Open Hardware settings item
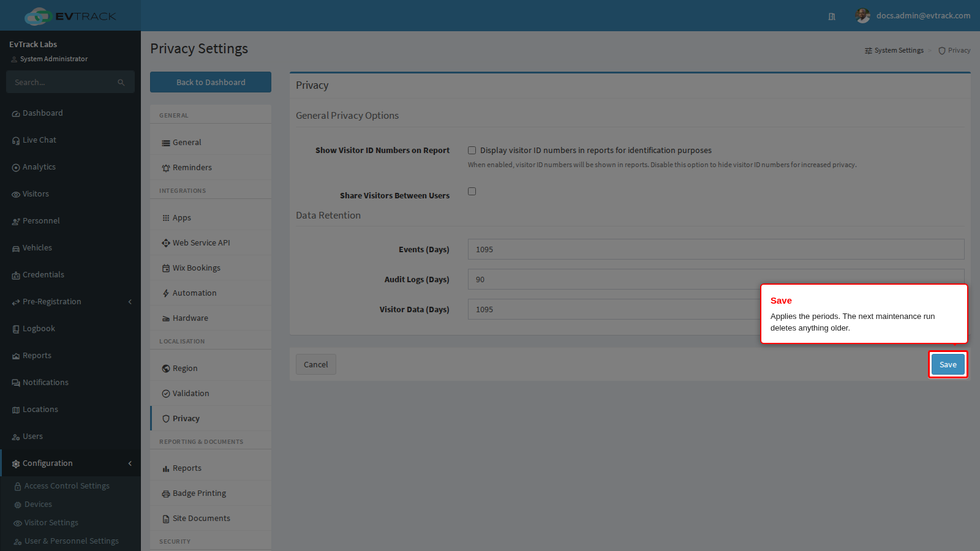 211,318
